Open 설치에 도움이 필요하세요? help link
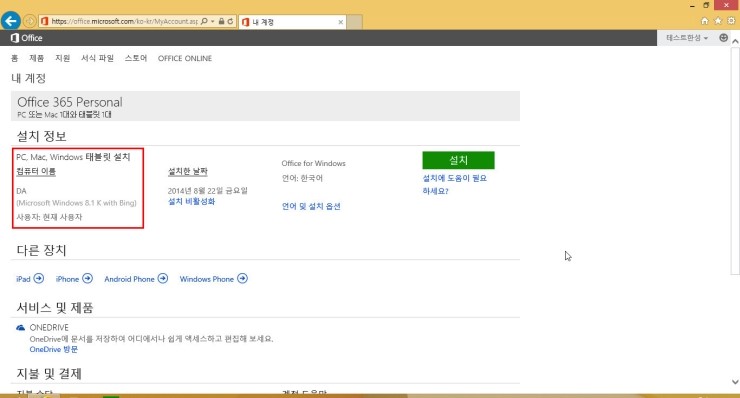Viewport: 740px width, 398px height. 454,184
